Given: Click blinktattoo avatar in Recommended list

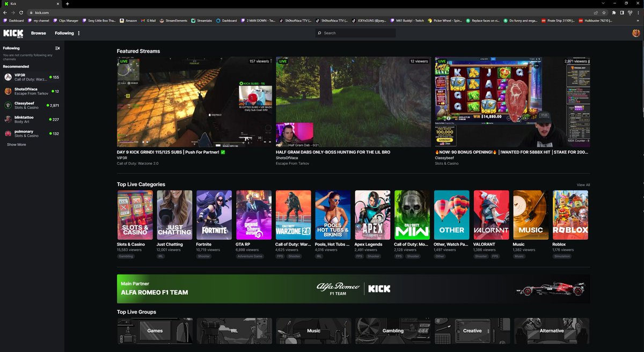Looking at the screenshot, I should click(8, 119).
